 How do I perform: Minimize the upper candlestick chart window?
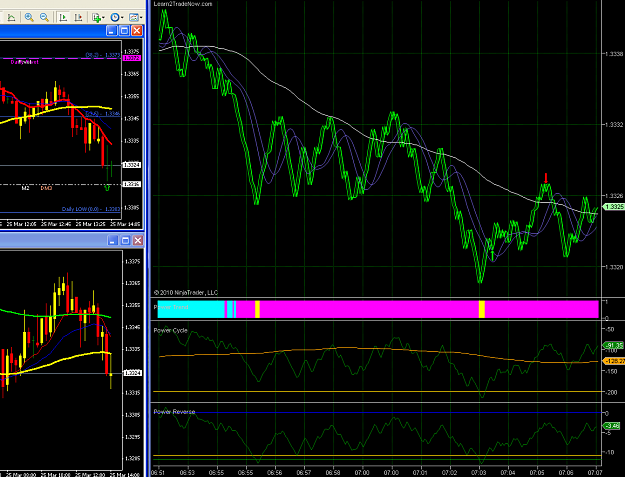pos(112,31)
